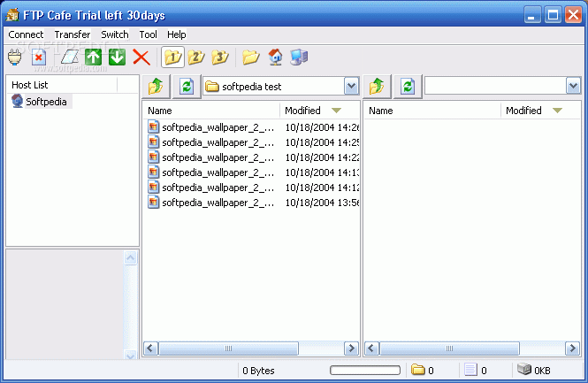Refresh the left file pane
Screen dimensions: 588x383
187,87
